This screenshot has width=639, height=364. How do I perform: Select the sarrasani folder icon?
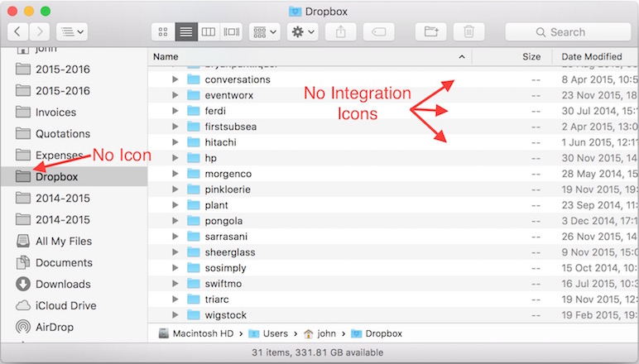point(194,236)
